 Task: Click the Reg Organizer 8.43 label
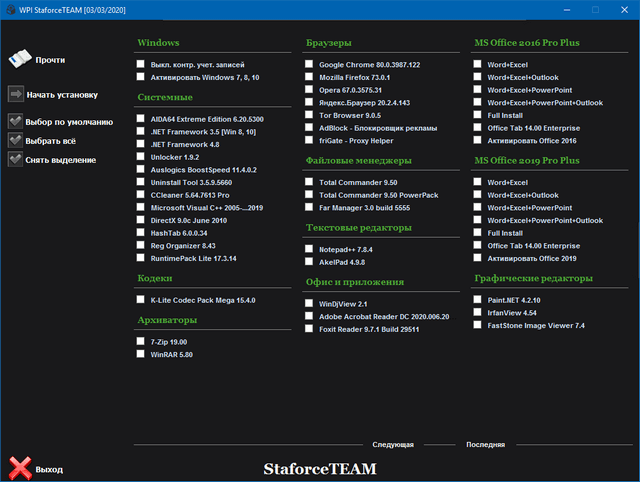click(183, 246)
